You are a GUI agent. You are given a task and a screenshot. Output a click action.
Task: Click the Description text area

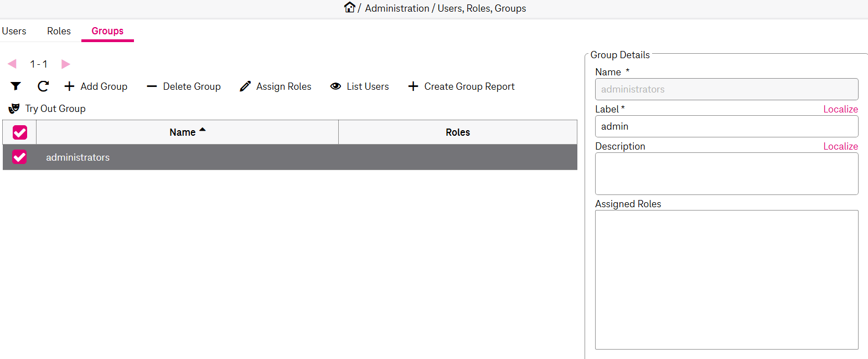point(726,173)
